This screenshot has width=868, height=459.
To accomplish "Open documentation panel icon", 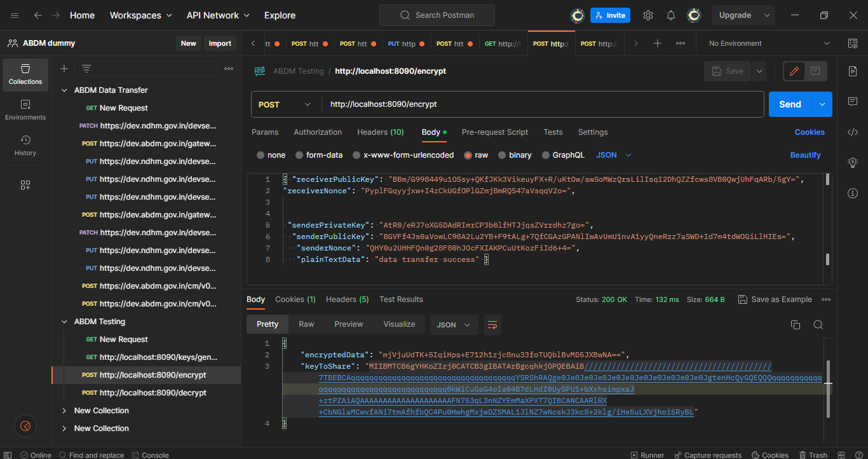I will (x=853, y=71).
